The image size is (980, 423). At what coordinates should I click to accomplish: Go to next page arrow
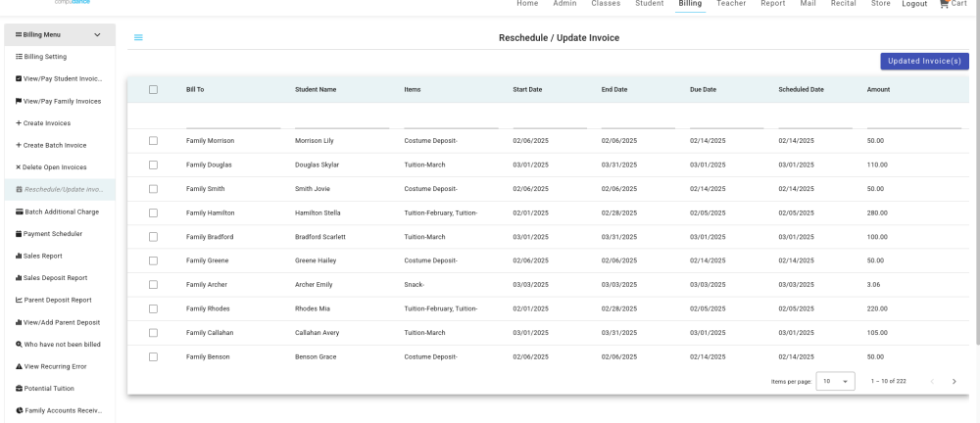point(954,381)
